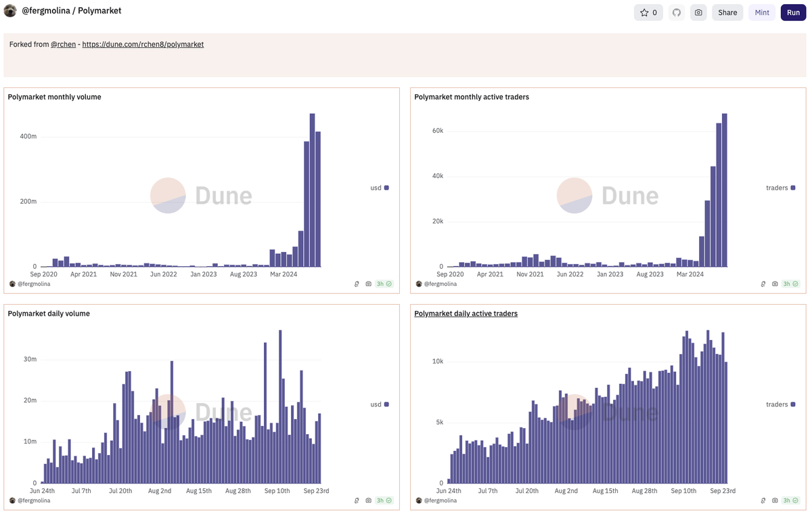Click the 3h refresh badge under monthly volume
The width and height of the screenshot is (812, 516).
pos(384,284)
